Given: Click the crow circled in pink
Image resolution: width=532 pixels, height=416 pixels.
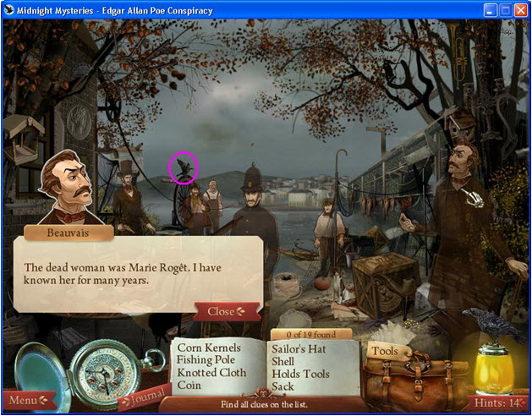Looking at the screenshot, I should [x=184, y=167].
